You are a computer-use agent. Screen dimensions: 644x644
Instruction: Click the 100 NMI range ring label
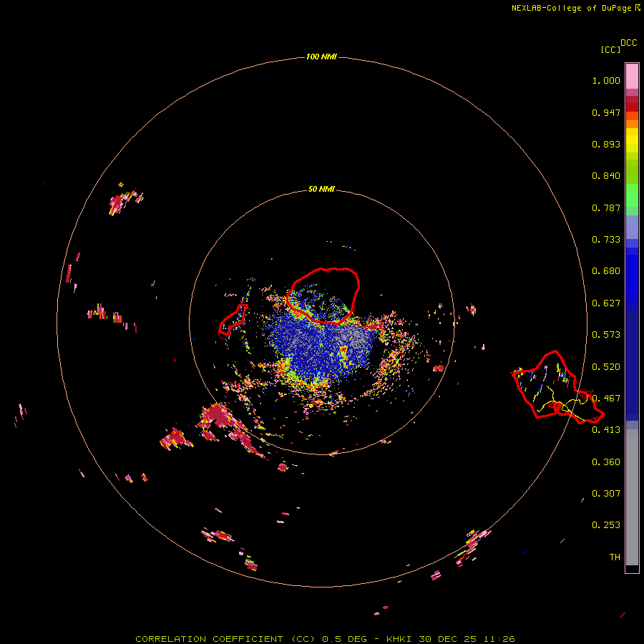click(321, 57)
